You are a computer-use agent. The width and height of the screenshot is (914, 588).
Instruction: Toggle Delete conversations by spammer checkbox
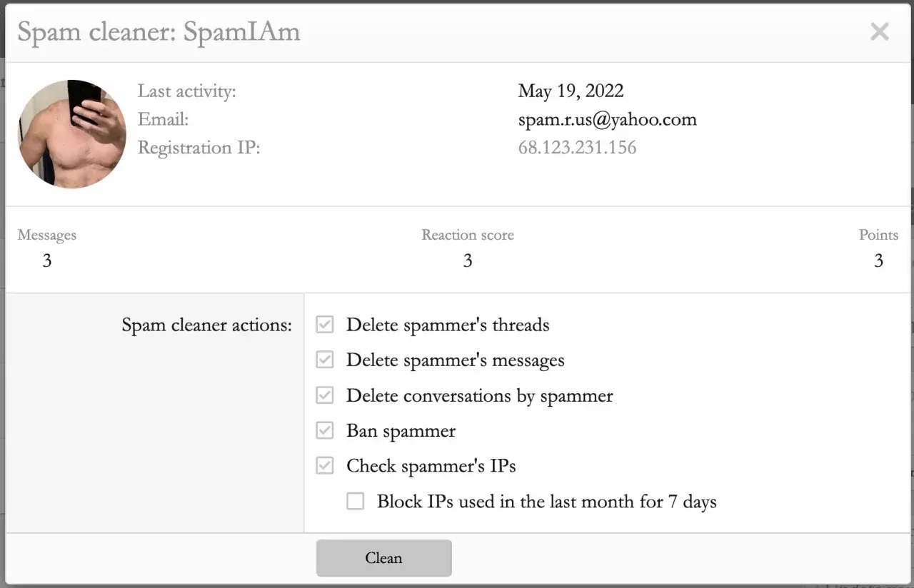tap(325, 396)
